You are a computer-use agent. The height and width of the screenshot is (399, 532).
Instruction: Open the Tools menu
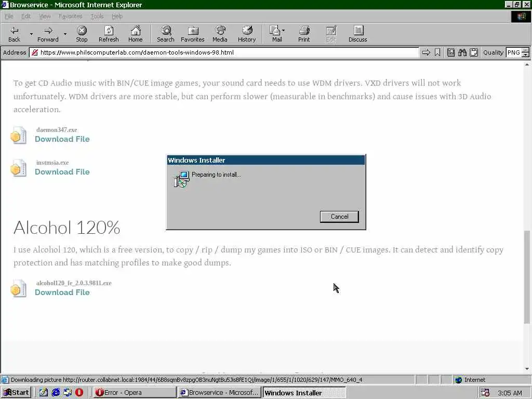[97, 16]
